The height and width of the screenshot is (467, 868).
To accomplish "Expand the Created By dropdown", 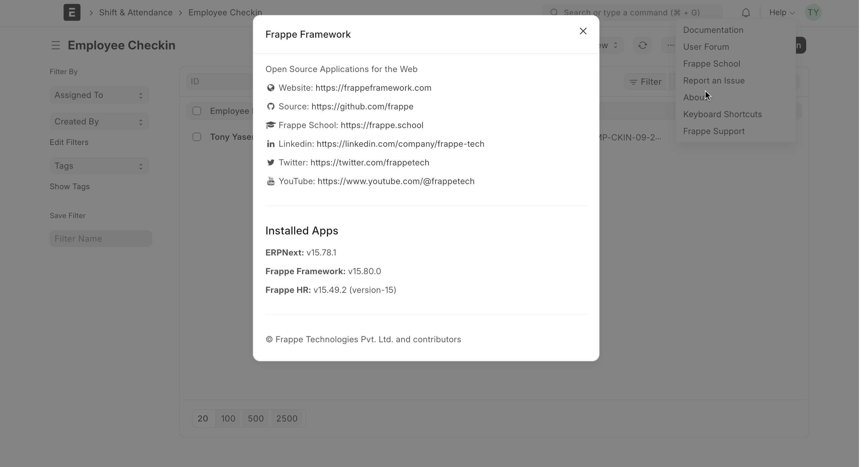I will (x=99, y=121).
